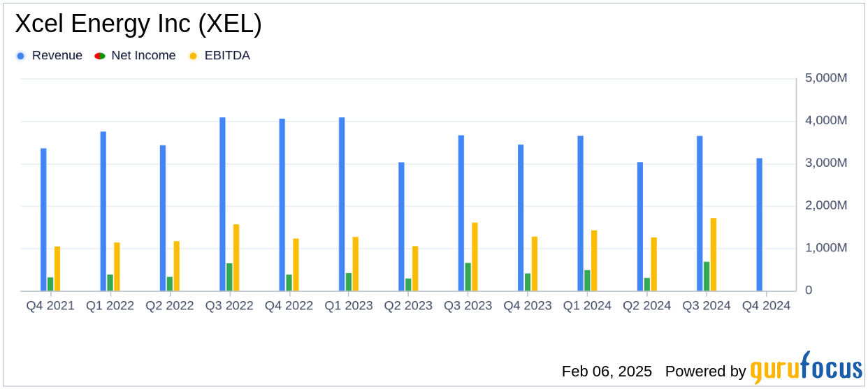Select the Q4 2021 revenue bar
The height and width of the screenshot is (389, 868).
pyautogui.click(x=43, y=219)
